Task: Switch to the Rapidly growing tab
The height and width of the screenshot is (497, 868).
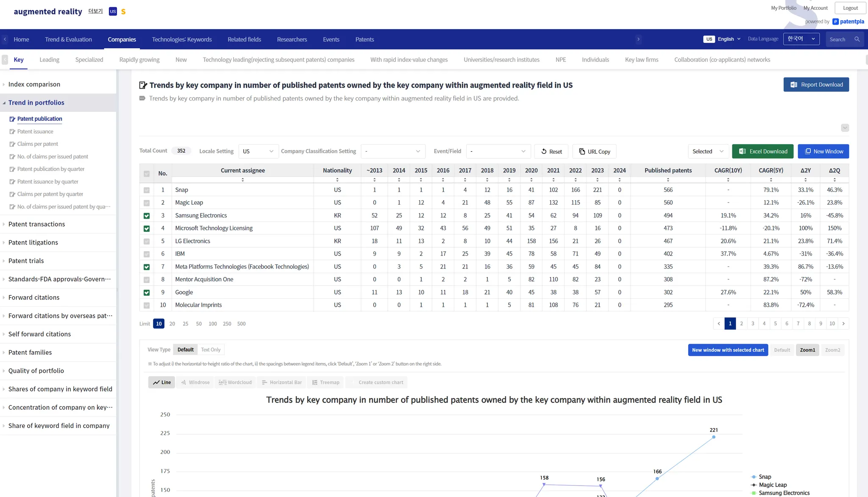Action: coord(139,60)
